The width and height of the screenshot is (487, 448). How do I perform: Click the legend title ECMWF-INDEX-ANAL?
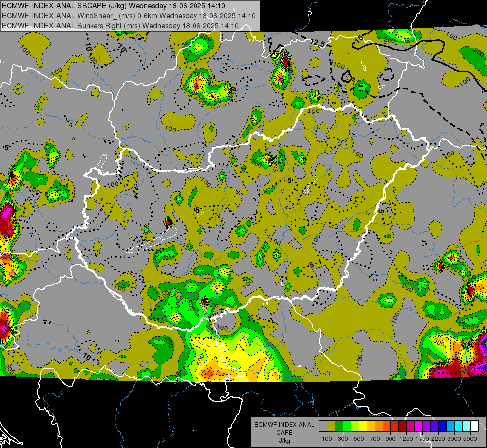[284, 425]
